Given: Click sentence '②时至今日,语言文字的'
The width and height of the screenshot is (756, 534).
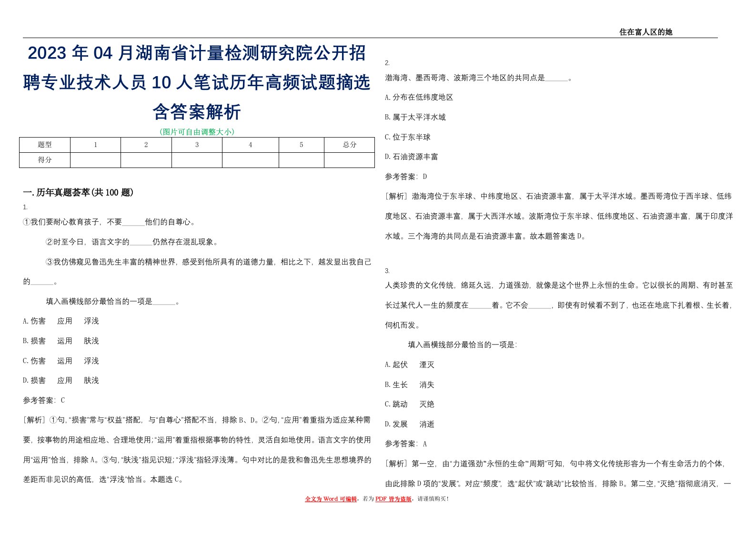Looking at the screenshot, I should [x=132, y=242].
